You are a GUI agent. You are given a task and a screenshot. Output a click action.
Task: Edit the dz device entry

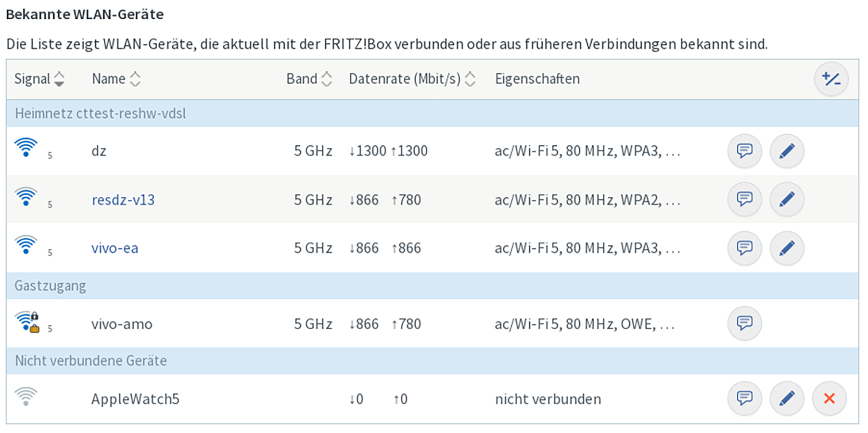787,151
